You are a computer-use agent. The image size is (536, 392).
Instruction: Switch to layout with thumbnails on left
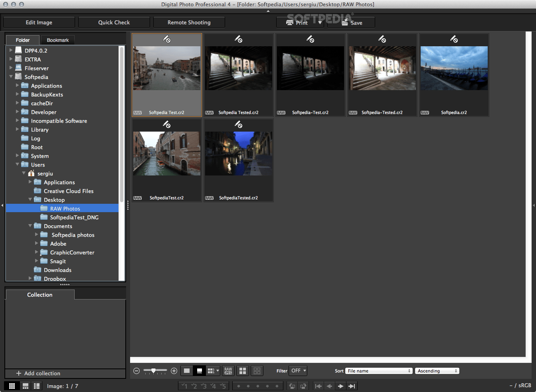[37, 386]
